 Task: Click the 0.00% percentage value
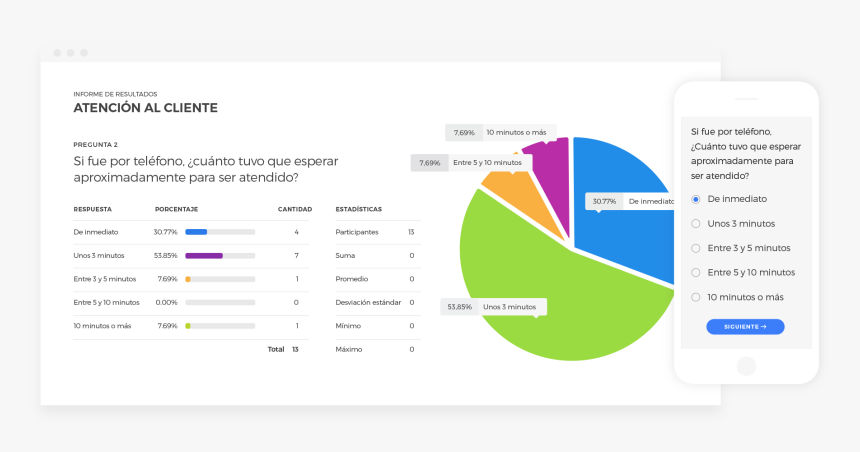(166, 302)
